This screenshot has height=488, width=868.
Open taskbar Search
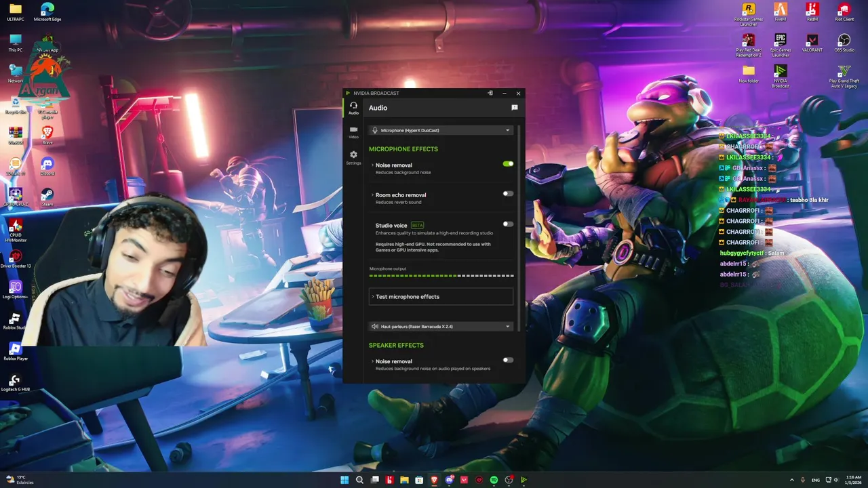359,480
